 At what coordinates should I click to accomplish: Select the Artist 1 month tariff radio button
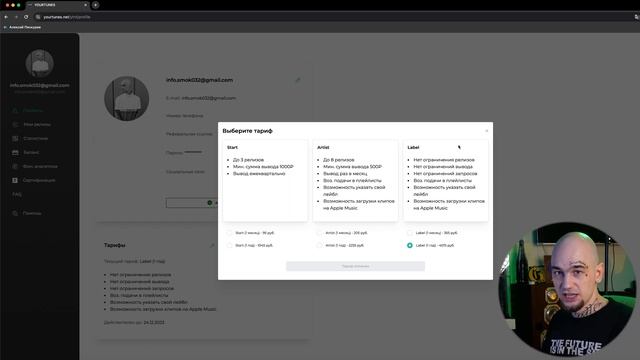[320, 233]
